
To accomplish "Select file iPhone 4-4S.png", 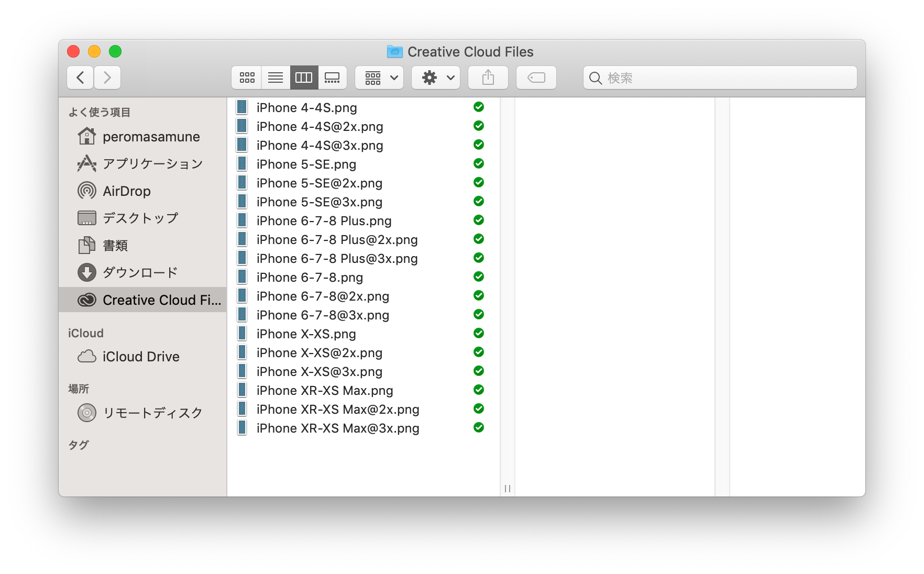I will click(x=364, y=107).
